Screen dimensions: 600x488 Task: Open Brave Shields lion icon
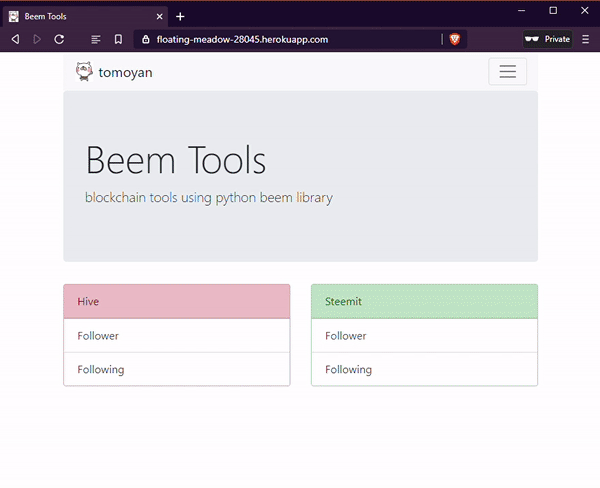coord(455,39)
